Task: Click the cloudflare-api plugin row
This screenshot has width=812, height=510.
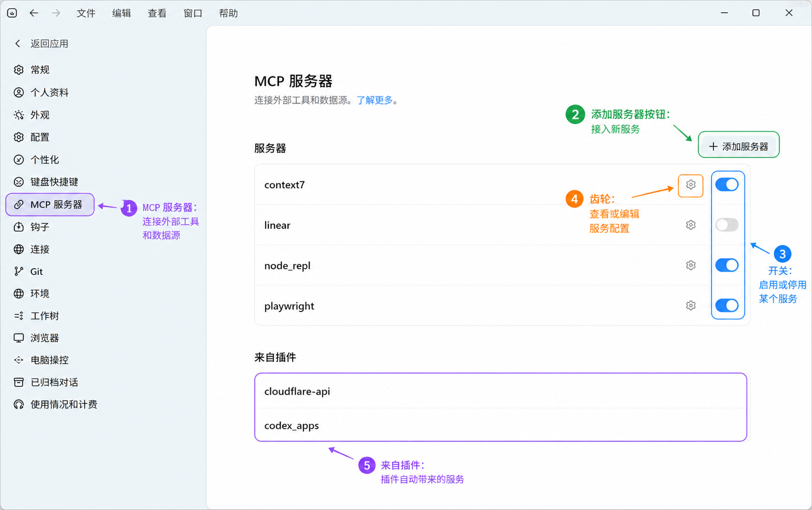Action: coord(500,391)
